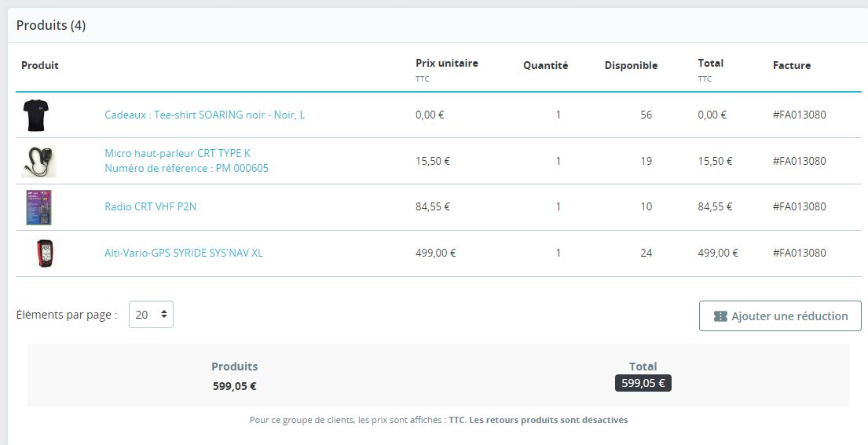Click the Les retours produits sont désactivés notice

(548, 420)
